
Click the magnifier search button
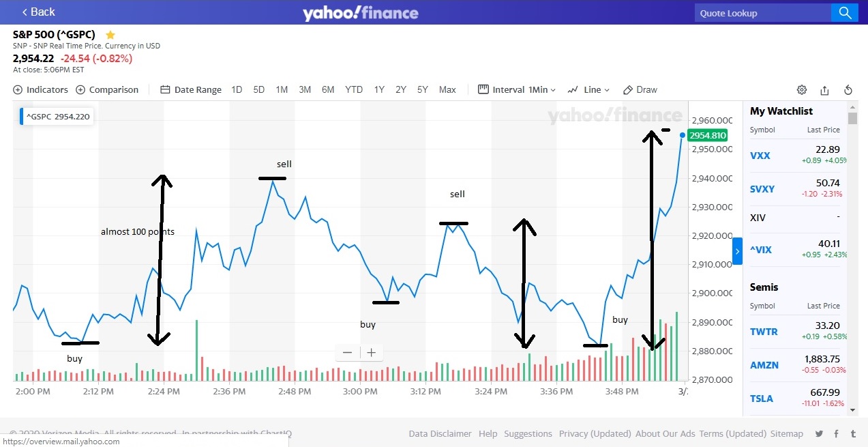[x=844, y=12]
